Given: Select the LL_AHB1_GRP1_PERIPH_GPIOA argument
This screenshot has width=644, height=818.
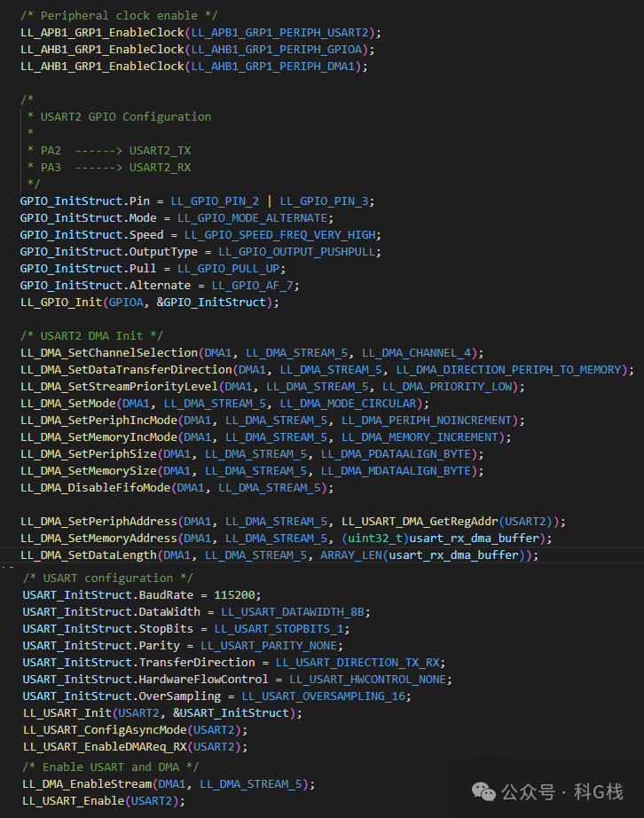Looking at the screenshot, I should [x=277, y=50].
